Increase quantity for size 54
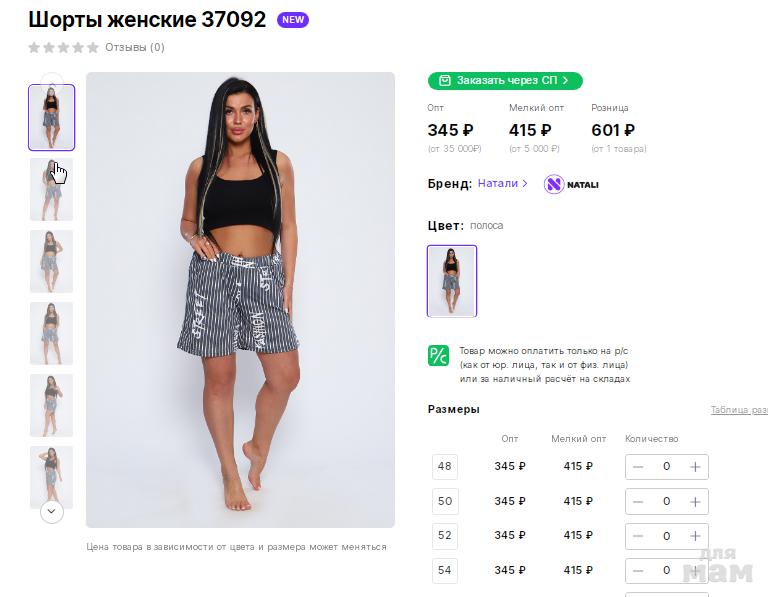The image size is (768, 597). click(695, 570)
